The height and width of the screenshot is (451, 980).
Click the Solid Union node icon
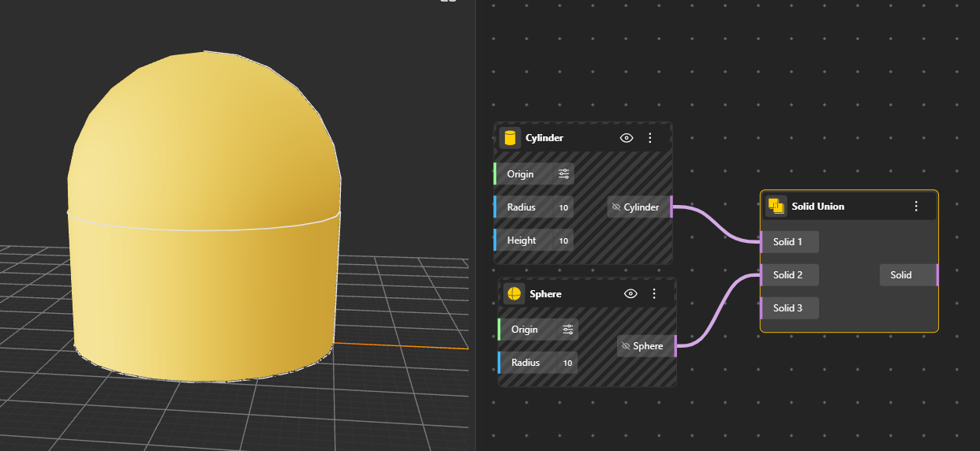pyautogui.click(x=776, y=207)
